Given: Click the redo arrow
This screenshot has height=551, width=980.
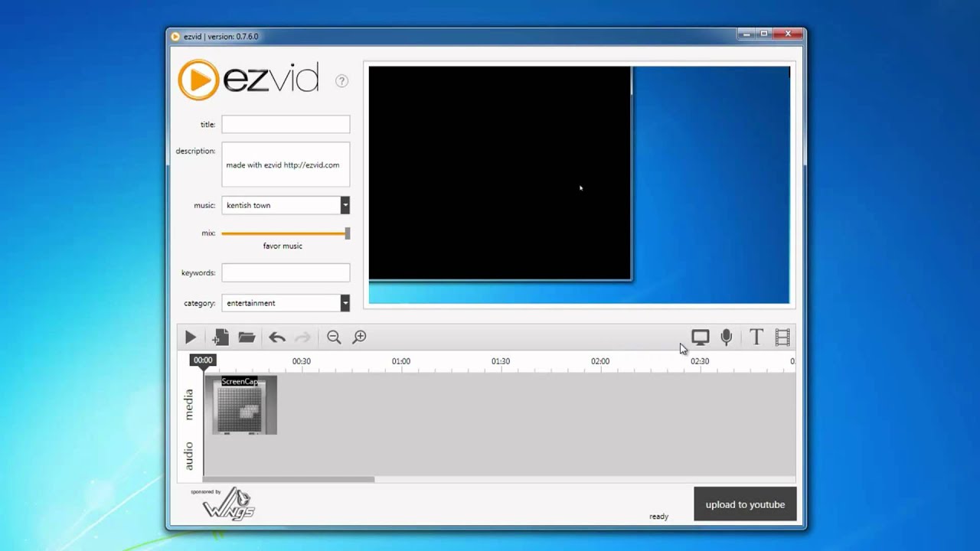Looking at the screenshot, I should (303, 337).
